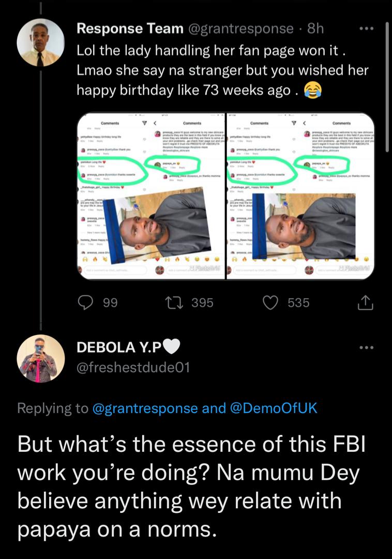Tap the 535 likes count
392x559 pixels.
click(298, 303)
